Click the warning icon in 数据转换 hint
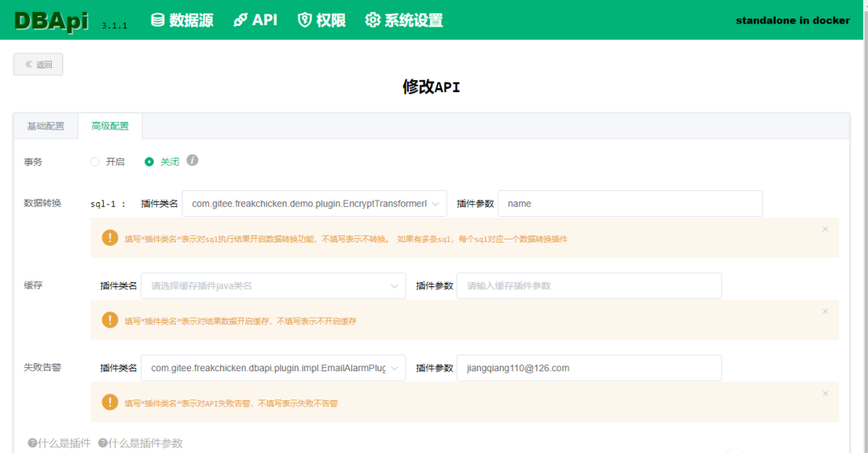 click(109, 238)
